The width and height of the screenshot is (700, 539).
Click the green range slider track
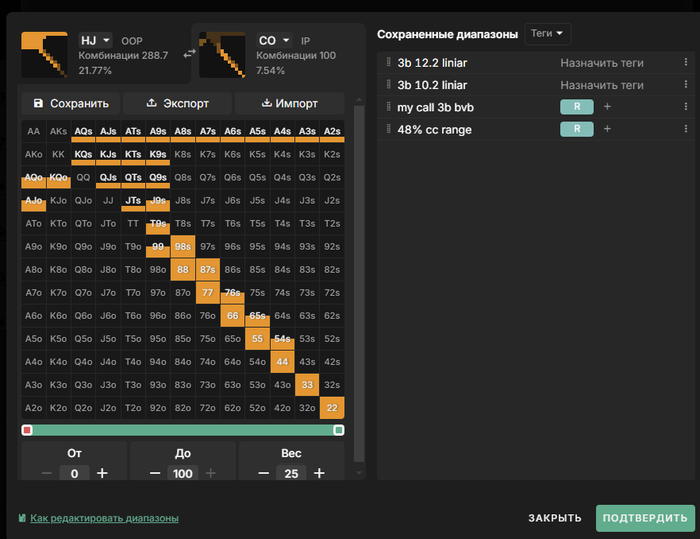click(183, 430)
